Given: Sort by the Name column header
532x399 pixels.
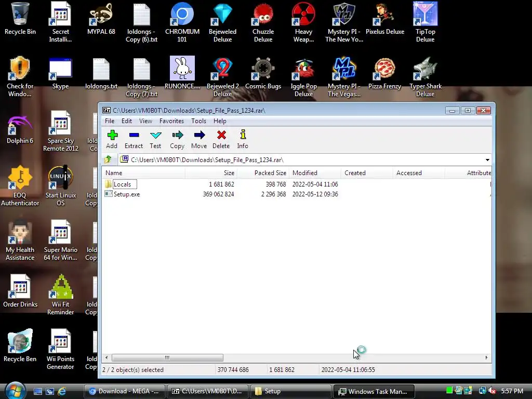Looking at the screenshot, I should (x=144, y=172).
